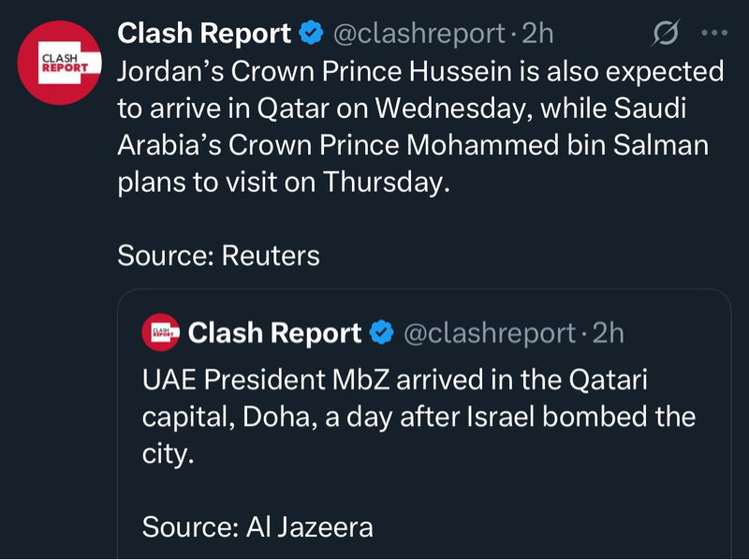Open the quoted tweet's 2h timestamp
The height and width of the screenshot is (560, 749).
[x=609, y=332]
